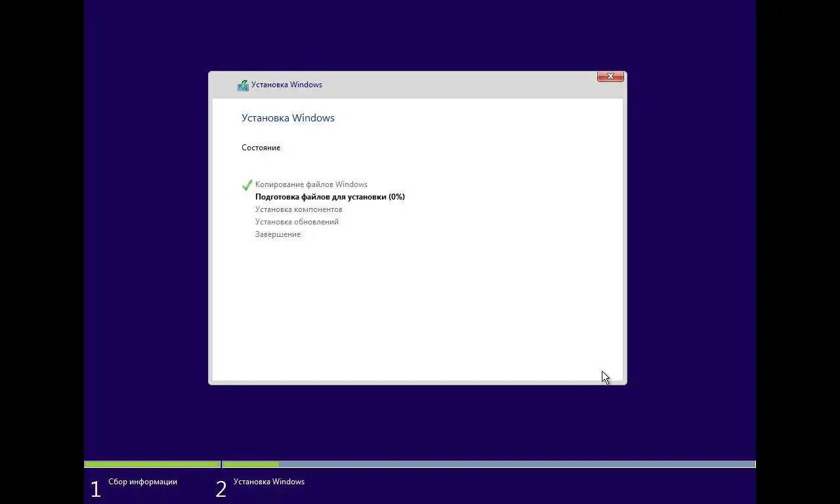The image size is (840, 504).
Task: Click the 'Состояние' label
Action: 261,148
